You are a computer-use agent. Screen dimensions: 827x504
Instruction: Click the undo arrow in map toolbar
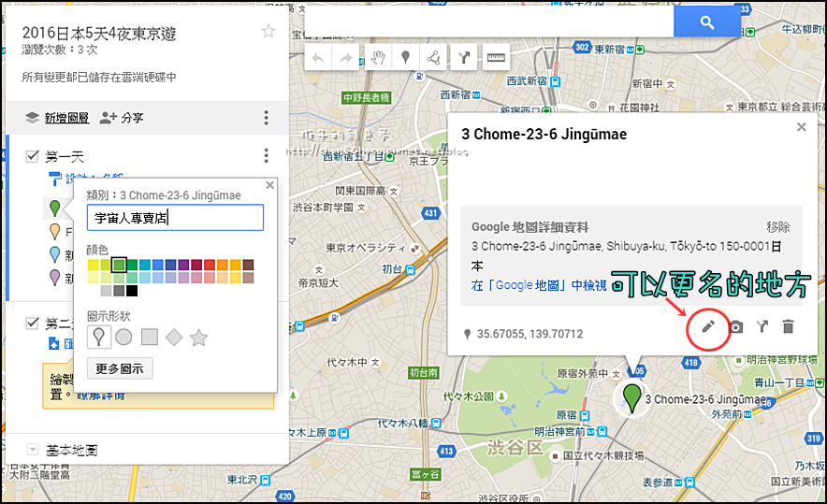(318, 57)
